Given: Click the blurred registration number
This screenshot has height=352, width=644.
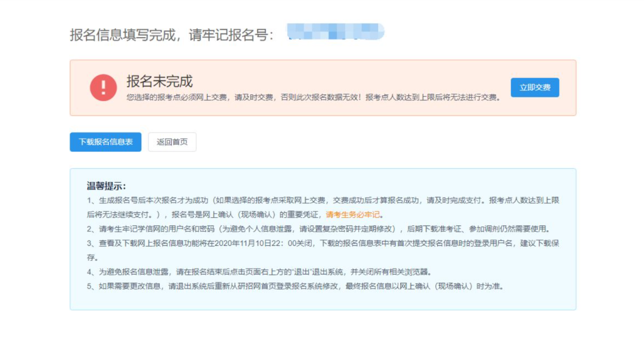Looking at the screenshot, I should pos(334,32).
